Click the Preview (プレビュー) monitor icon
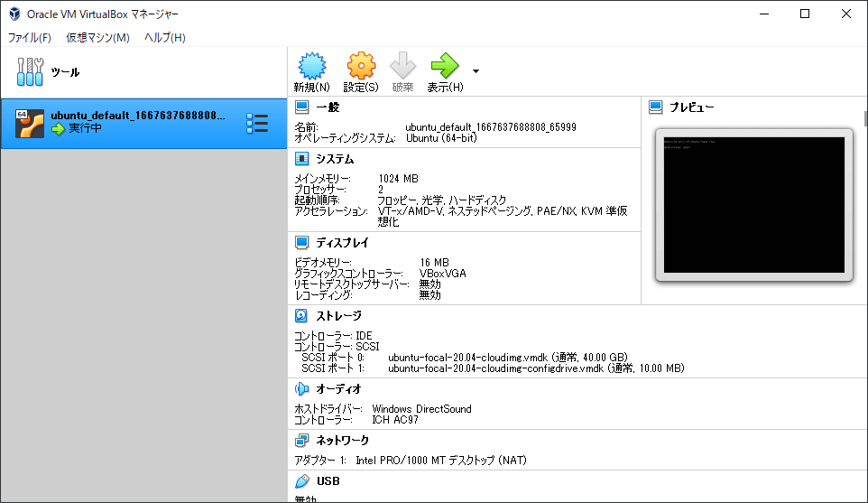The image size is (868, 503). [x=655, y=107]
